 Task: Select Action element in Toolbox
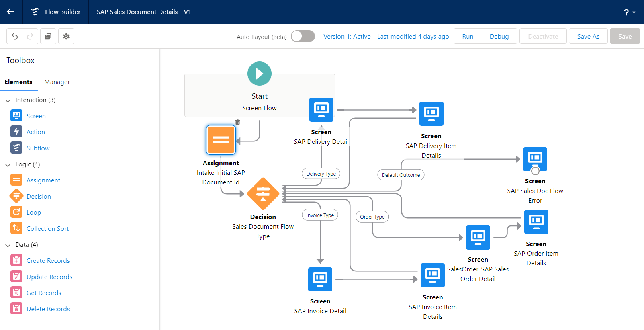pos(28,132)
